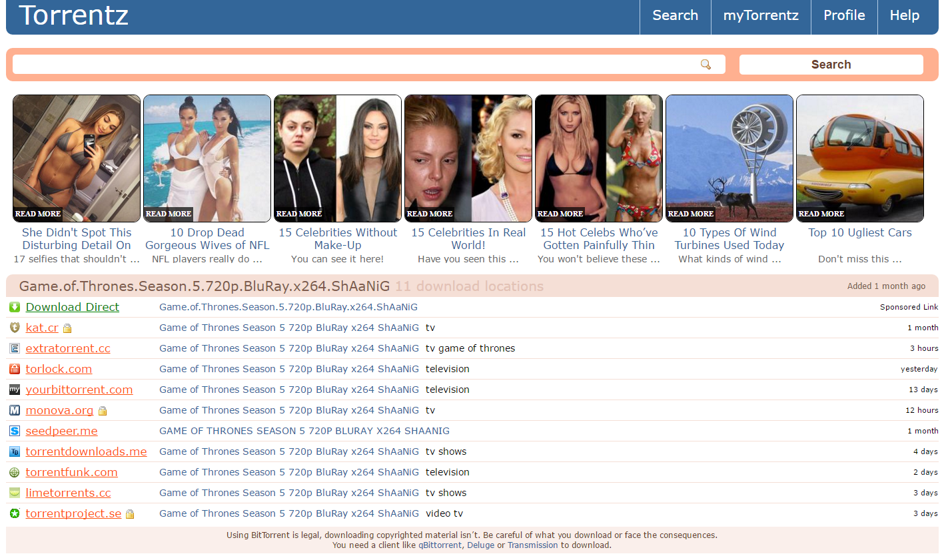Click the 'Added 1 month ago' label

coord(886,286)
